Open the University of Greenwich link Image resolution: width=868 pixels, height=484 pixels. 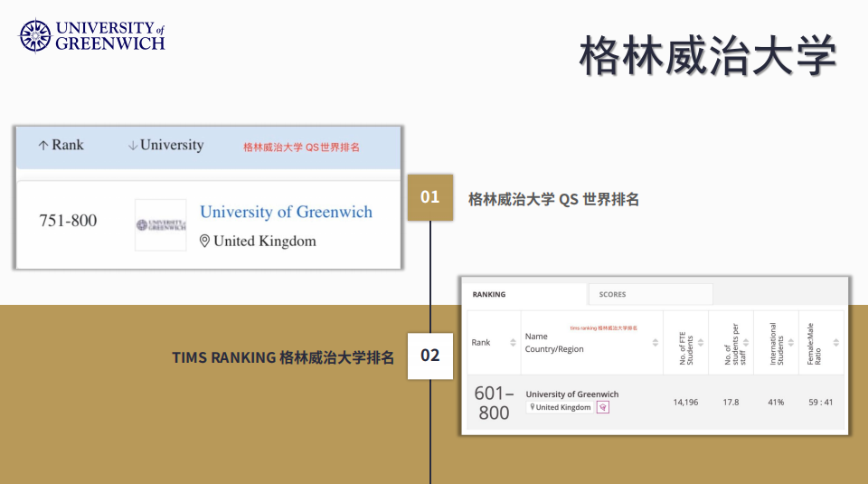coord(287,212)
